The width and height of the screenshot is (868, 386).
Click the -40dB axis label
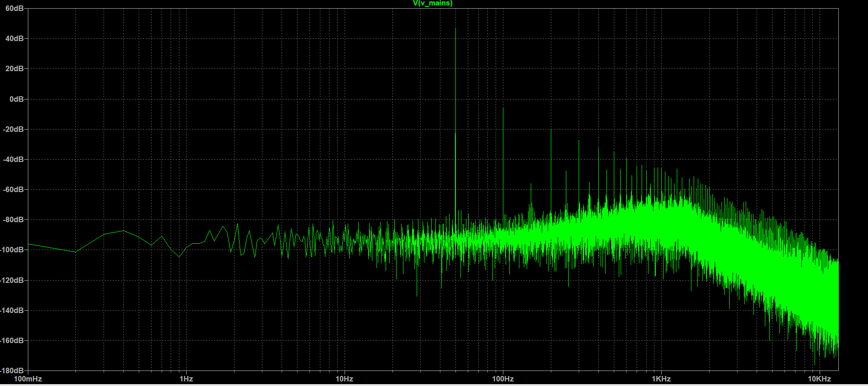tap(13, 159)
